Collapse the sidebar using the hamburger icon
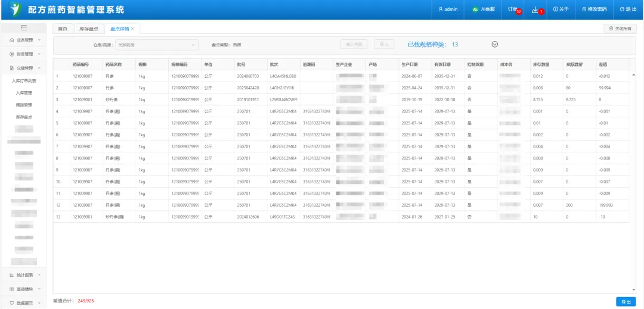This screenshot has width=644, height=309. [24, 28]
